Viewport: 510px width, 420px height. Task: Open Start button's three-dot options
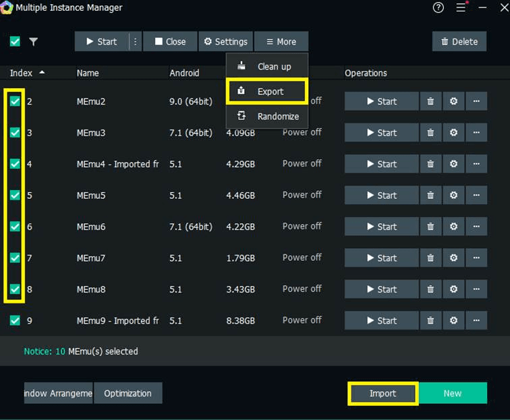point(135,42)
